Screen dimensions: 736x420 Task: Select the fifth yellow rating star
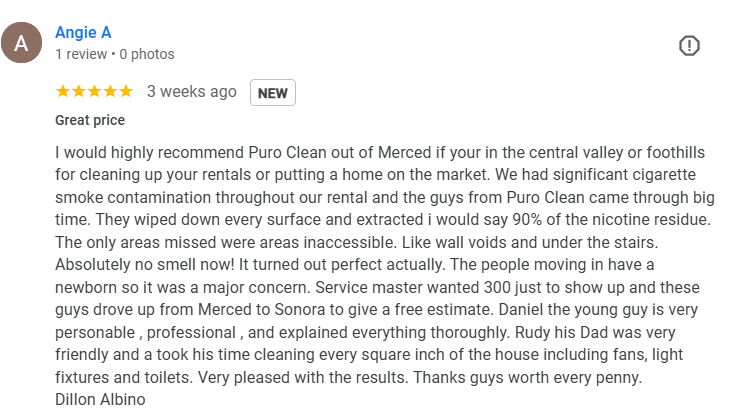pos(126,91)
